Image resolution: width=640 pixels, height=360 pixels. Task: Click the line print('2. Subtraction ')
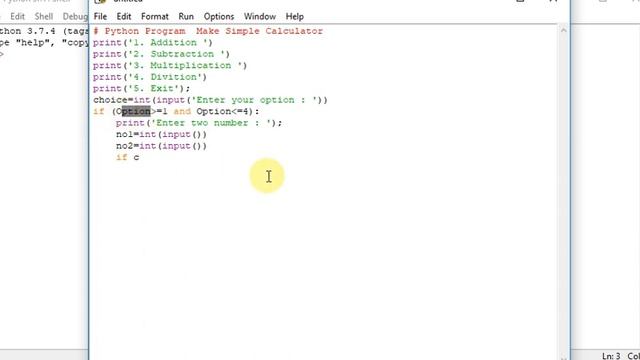tap(161, 54)
